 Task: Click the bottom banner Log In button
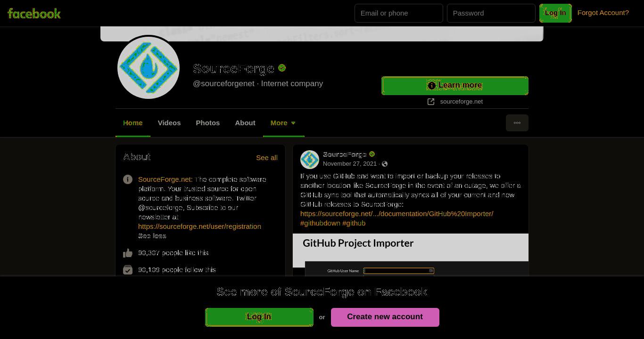point(259,317)
